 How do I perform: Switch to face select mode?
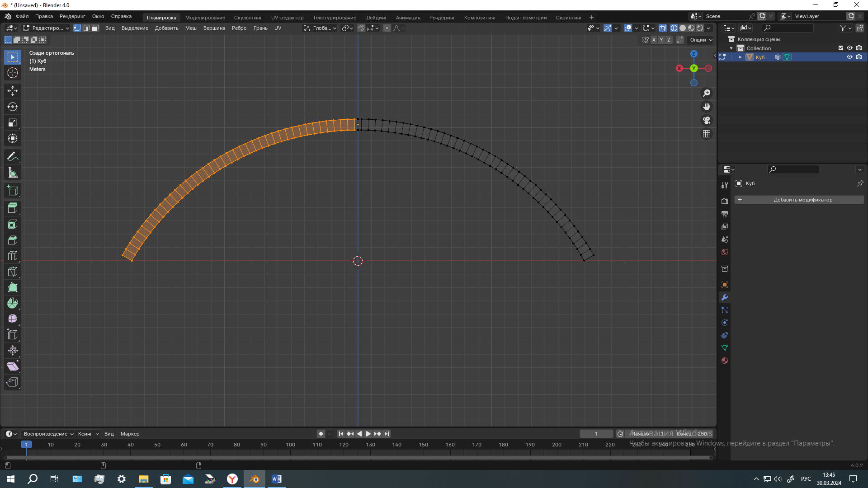click(x=95, y=28)
